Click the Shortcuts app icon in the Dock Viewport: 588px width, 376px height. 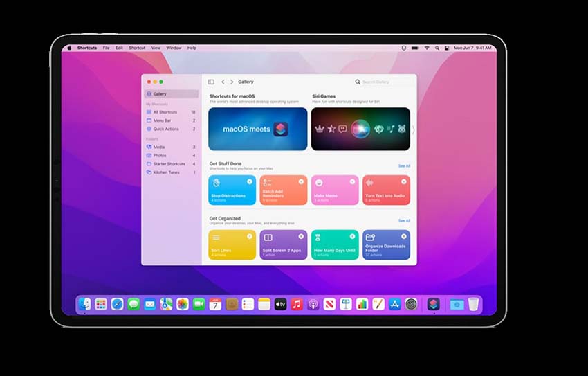(434, 304)
